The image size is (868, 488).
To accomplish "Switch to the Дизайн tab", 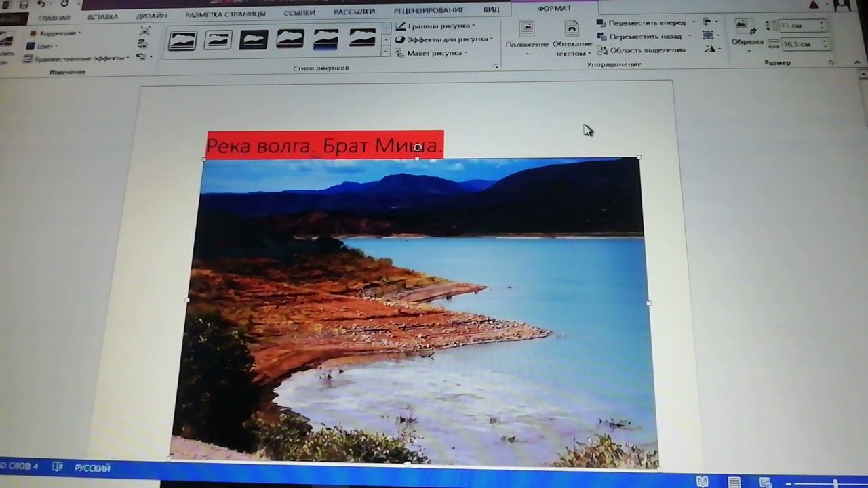I will click(x=151, y=16).
